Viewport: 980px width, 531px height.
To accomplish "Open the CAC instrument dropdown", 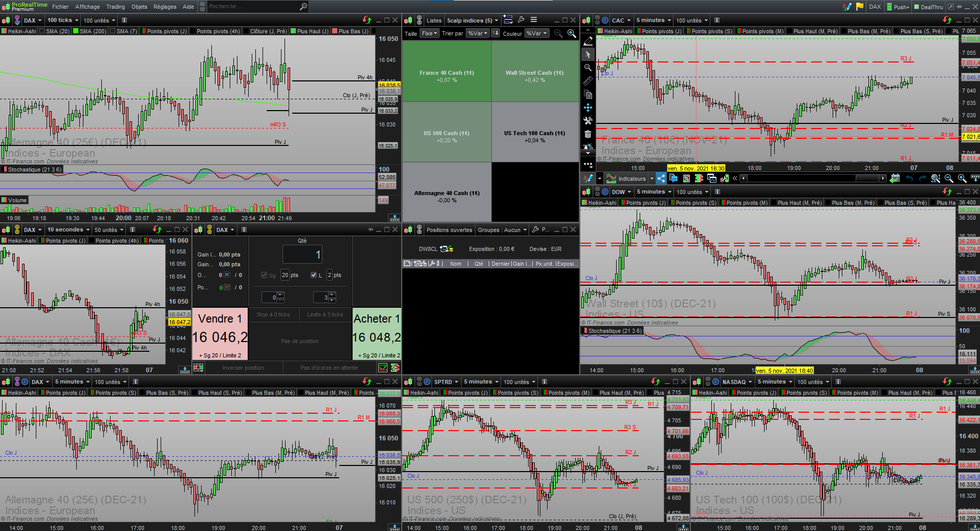I will click(621, 20).
